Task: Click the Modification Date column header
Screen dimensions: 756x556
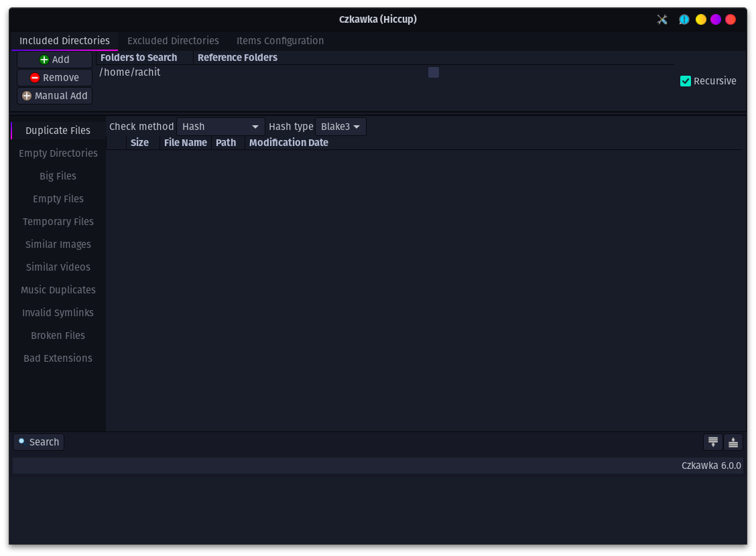Action: point(288,142)
